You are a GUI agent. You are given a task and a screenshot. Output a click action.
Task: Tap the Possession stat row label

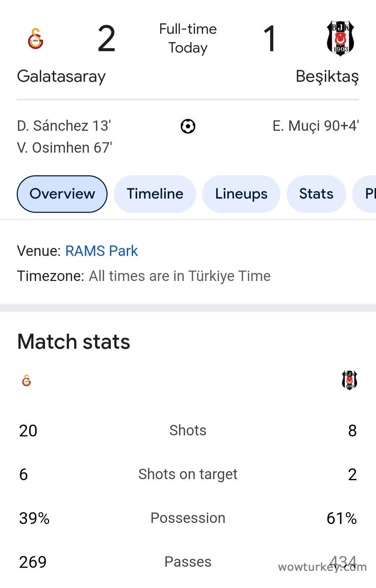(188, 518)
